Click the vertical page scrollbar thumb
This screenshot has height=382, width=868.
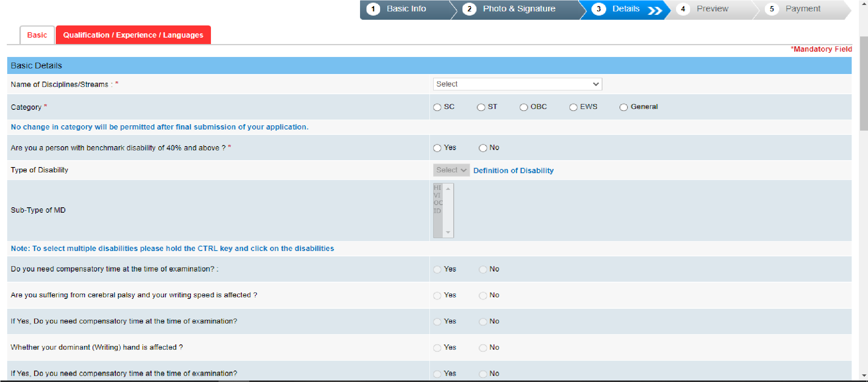click(x=864, y=84)
